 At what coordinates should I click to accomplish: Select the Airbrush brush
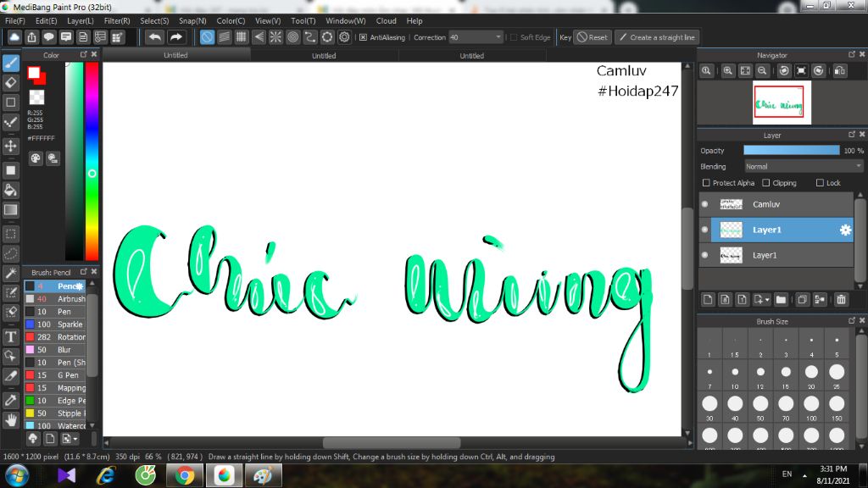coord(55,299)
